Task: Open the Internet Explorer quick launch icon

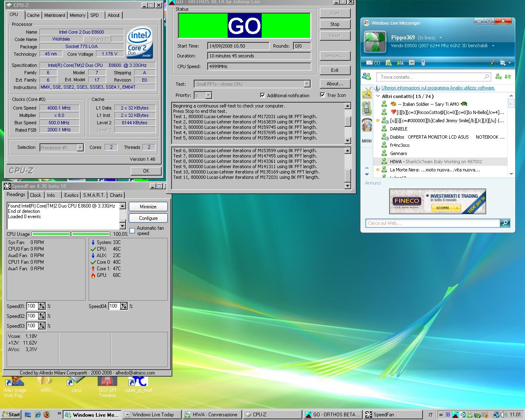Action: [38, 414]
